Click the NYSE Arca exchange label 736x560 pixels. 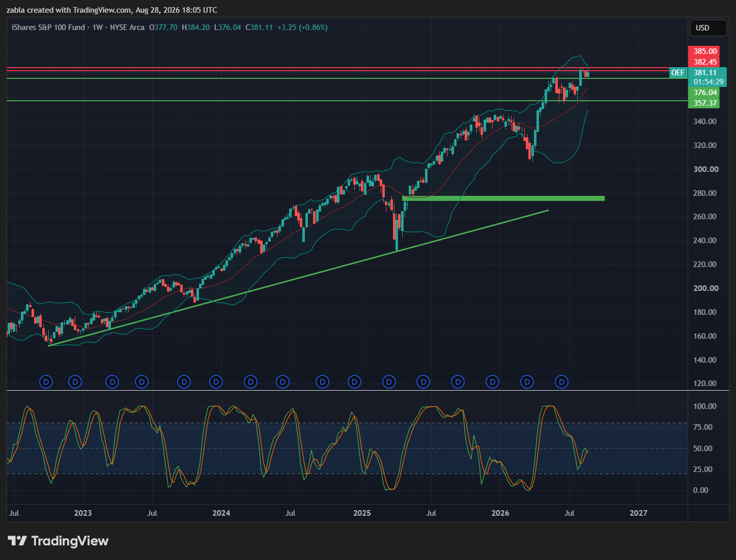coord(127,27)
